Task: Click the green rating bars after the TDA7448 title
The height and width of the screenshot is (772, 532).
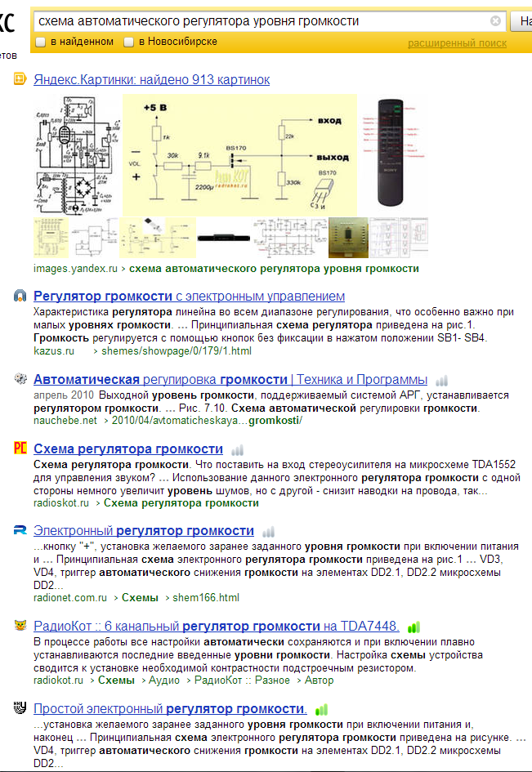Action: coord(414,627)
